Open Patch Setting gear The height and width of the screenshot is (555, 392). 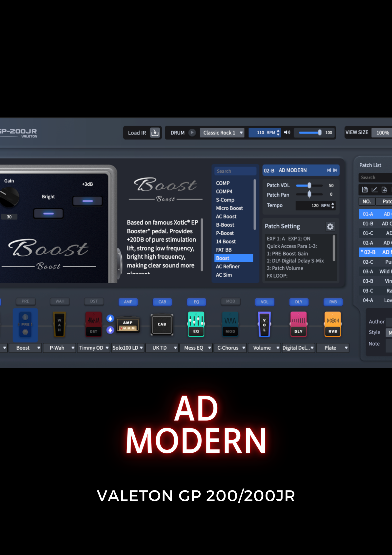click(330, 226)
